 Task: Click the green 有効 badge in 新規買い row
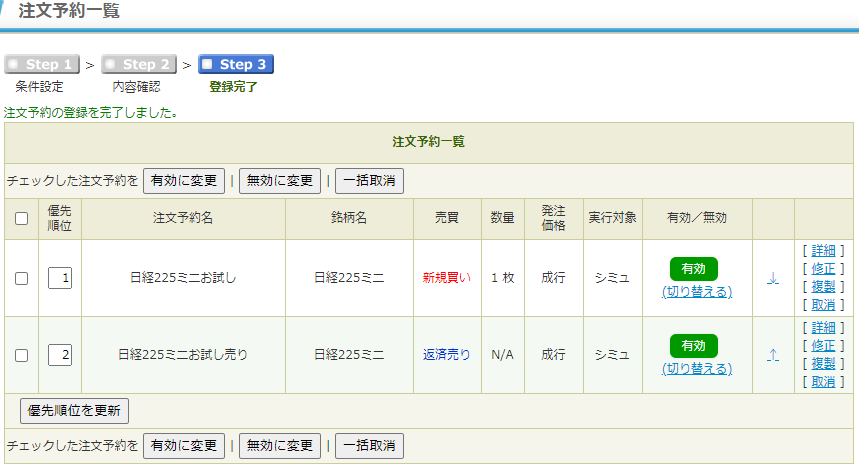click(x=694, y=269)
